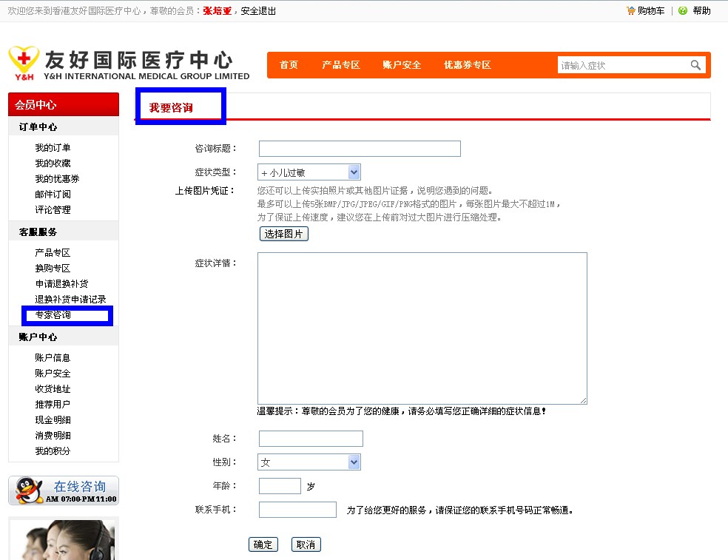Viewport: 728px width, 560px height.
Task: Click the 安全退出 logout link
Action: [258, 10]
